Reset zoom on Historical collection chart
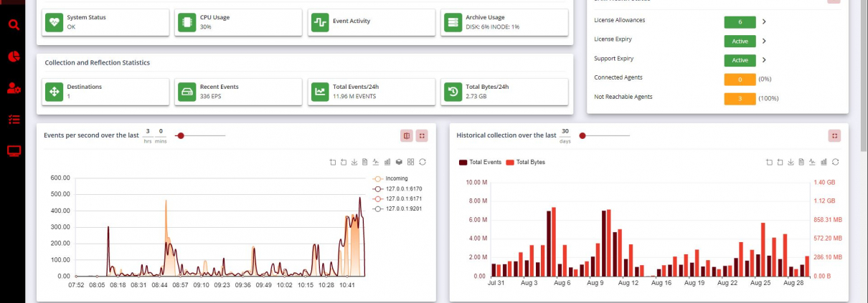Image resolution: width=868 pixels, height=303 pixels. tap(780, 162)
